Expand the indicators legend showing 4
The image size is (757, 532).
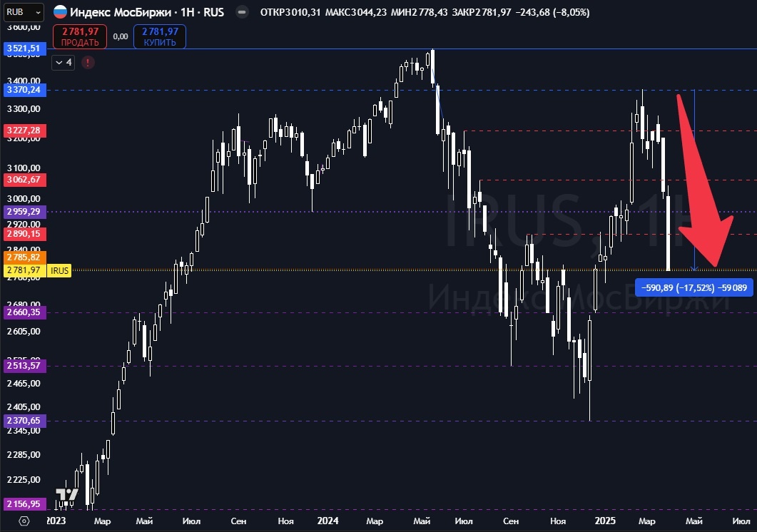point(63,62)
